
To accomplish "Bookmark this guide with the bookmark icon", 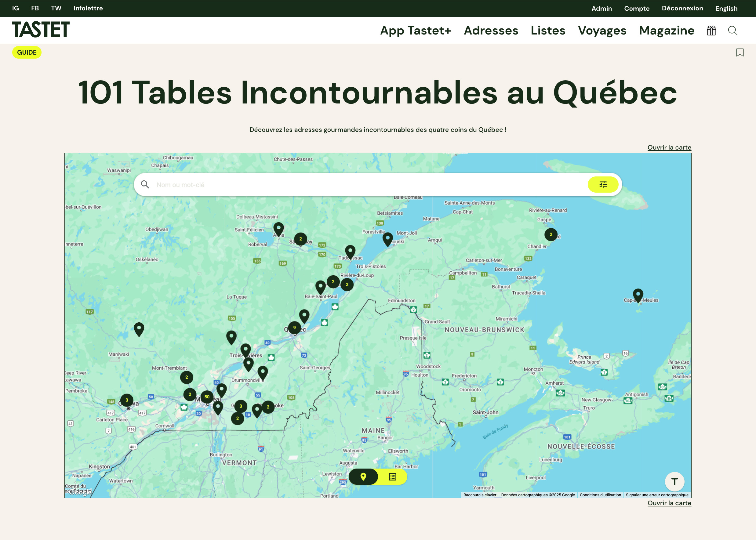I will click(740, 53).
